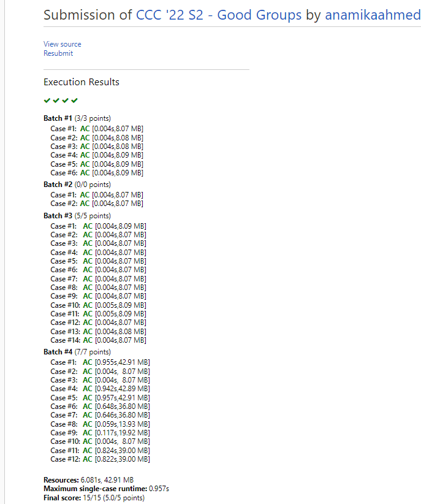
Task: Click Batch #1 Case #2 with 8.08 MB
Action: (x=97, y=138)
